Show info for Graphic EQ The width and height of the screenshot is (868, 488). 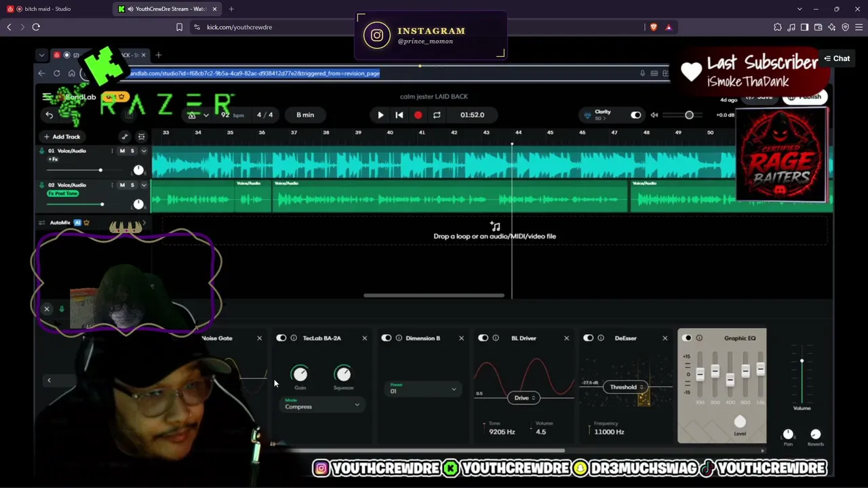tap(699, 338)
